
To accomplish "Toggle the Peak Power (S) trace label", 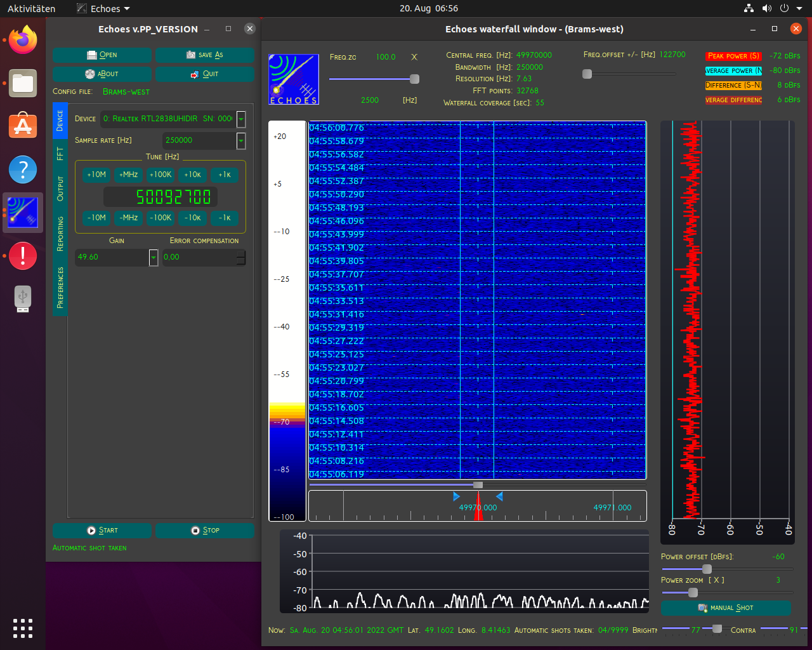I will pos(733,56).
